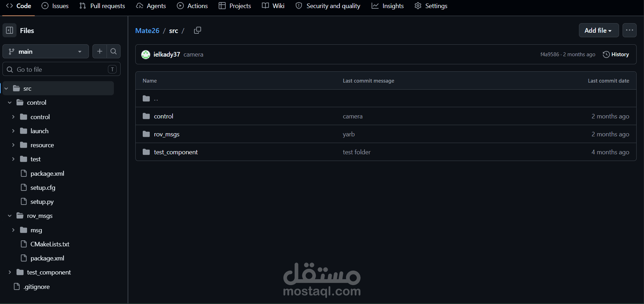Click the add file plus icon beside branch selector
Viewport: 644px width, 304px height.
(x=99, y=51)
